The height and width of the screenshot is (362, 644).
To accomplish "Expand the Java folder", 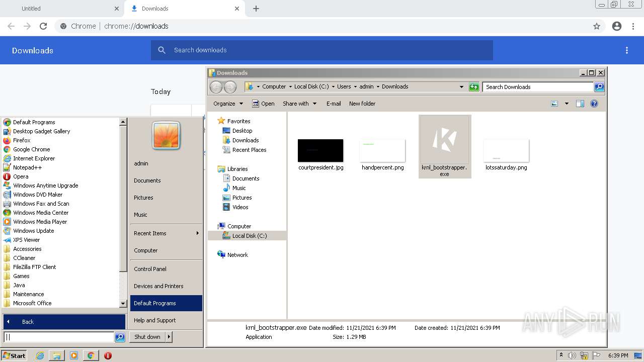I will [19, 285].
